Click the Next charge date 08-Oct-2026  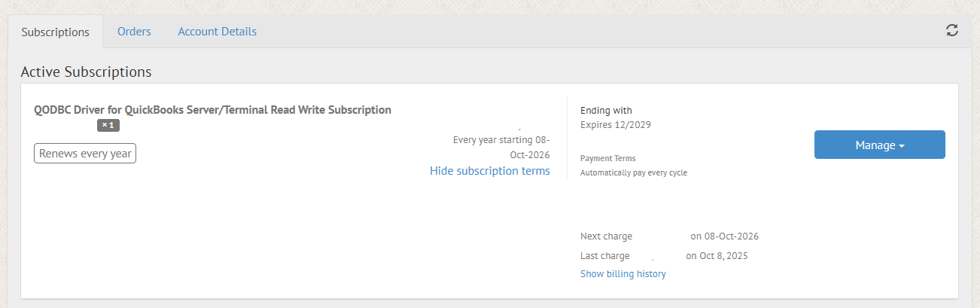(x=724, y=236)
